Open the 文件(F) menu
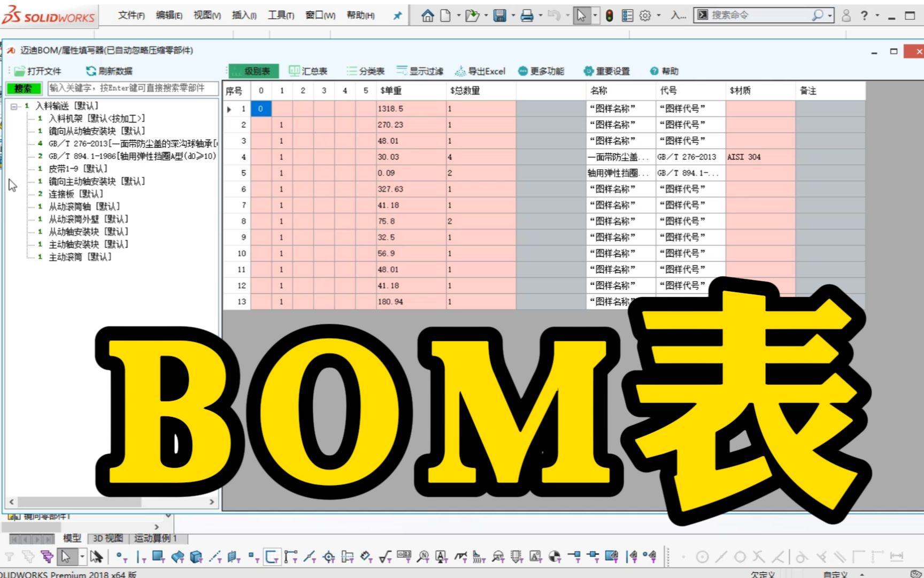The image size is (924, 578). click(x=131, y=15)
